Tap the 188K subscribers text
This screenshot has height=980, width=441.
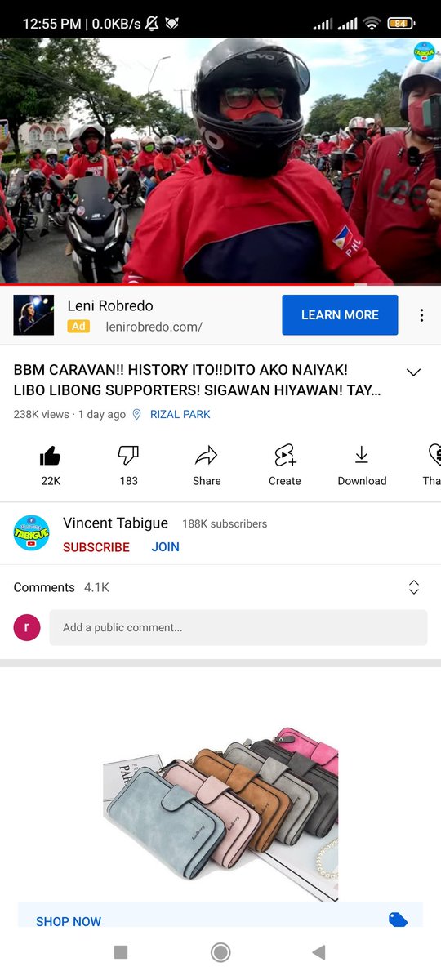(x=225, y=523)
